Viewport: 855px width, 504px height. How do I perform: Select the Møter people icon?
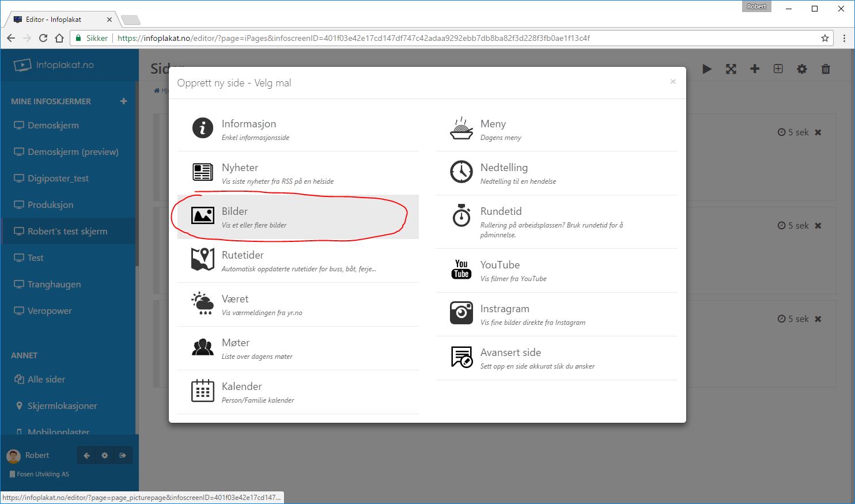pos(202,347)
